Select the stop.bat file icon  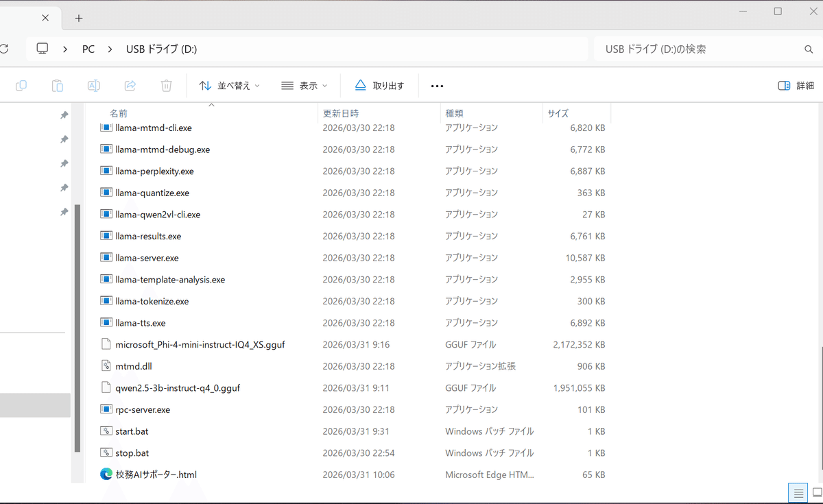point(106,453)
